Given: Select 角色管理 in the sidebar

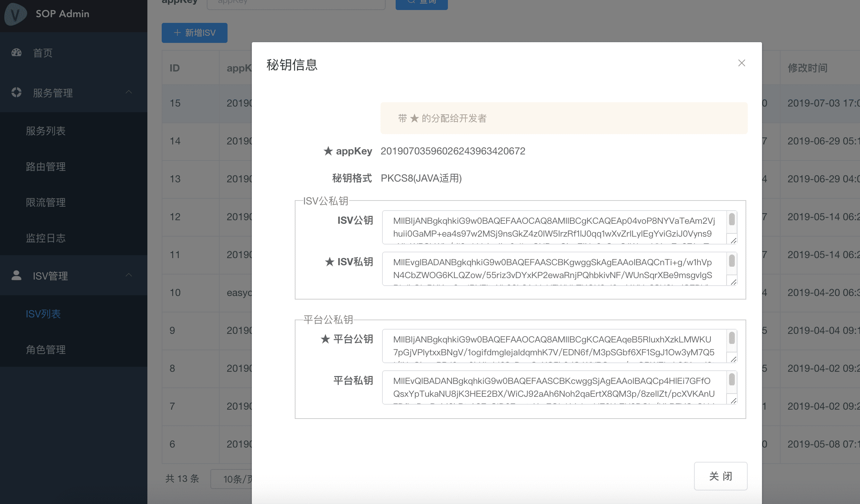Looking at the screenshot, I should 46,350.
